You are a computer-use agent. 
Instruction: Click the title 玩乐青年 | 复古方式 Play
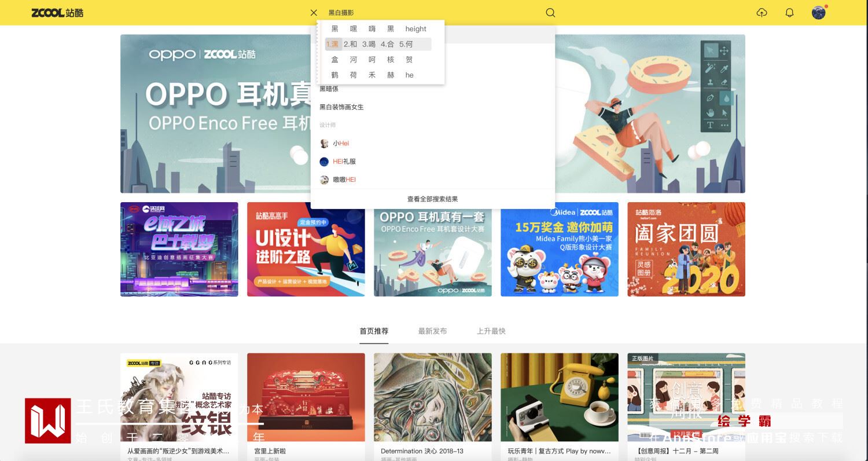(x=560, y=451)
